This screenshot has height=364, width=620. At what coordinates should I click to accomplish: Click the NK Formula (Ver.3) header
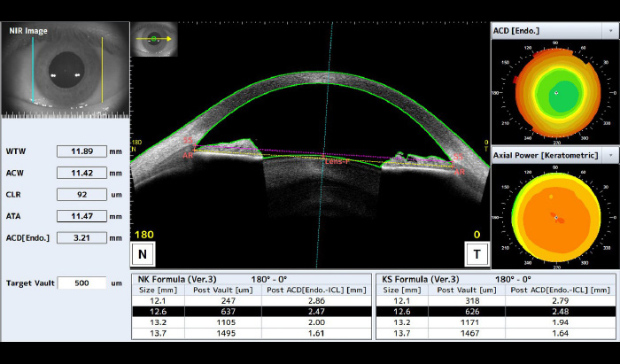(177, 280)
